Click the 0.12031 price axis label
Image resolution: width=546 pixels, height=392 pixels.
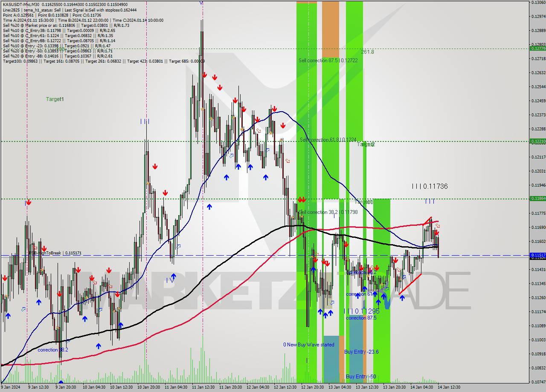(538, 171)
